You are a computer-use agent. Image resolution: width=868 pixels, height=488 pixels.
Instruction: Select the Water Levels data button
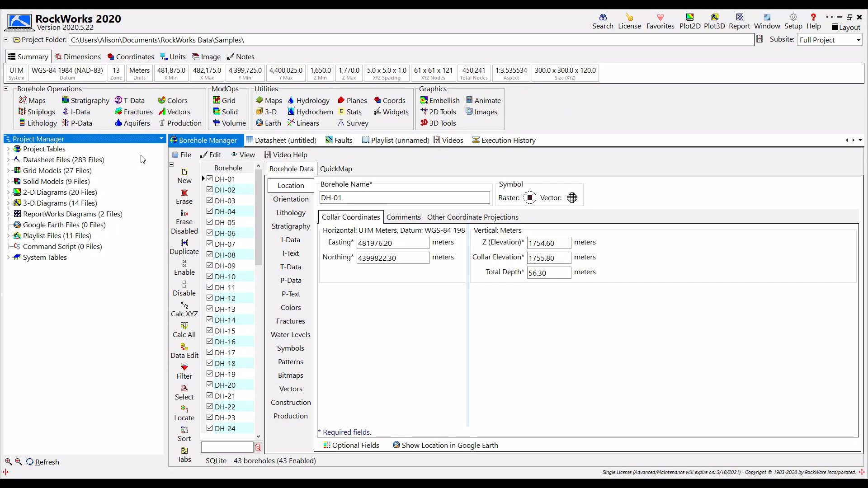(x=291, y=334)
